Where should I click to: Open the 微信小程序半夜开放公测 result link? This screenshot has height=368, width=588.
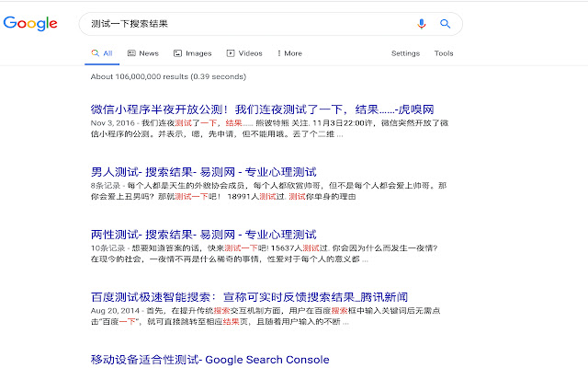[x=262, y=109]
